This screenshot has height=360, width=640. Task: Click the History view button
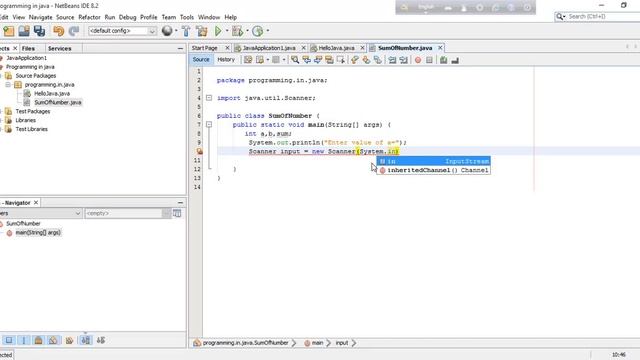[226, 60]
